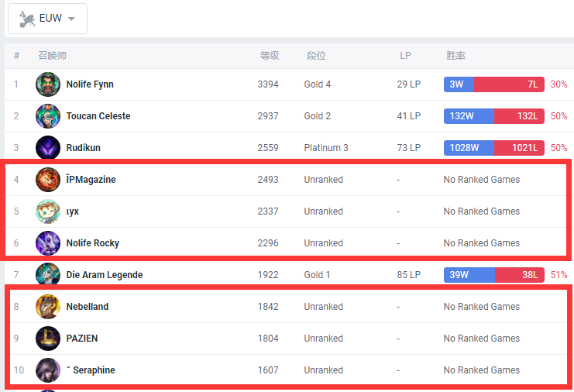Click Toucan Celeste's profile avatar
Viewport: 574px width, 392px height.
[48, 116]
